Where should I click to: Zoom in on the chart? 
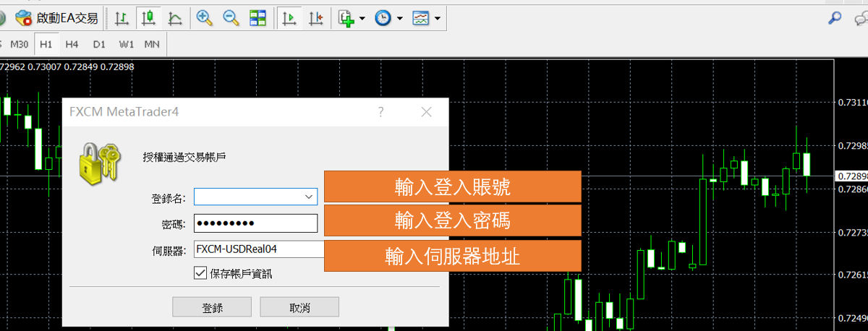tap(205, 18)
